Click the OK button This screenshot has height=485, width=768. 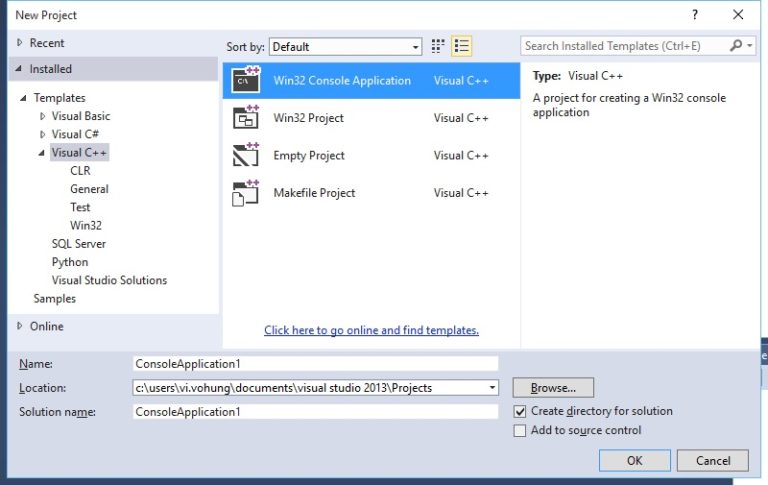634,461
